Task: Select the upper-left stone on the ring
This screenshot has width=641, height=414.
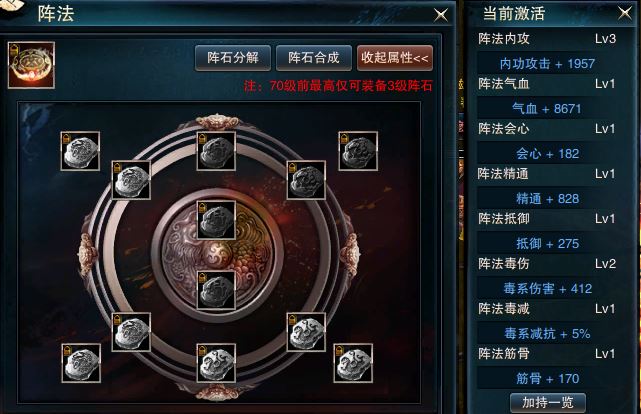Action: tap(131, 180)
